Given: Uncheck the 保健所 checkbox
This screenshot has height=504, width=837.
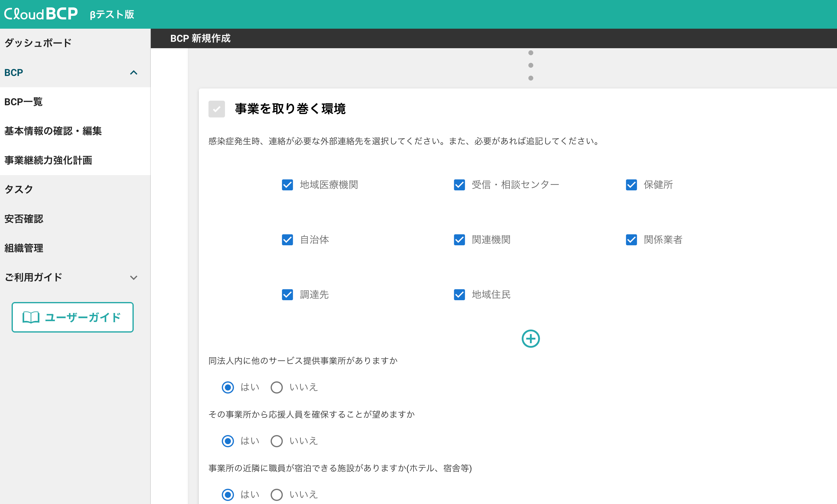Looking at the screenshot, I should [x=631, y=185].
